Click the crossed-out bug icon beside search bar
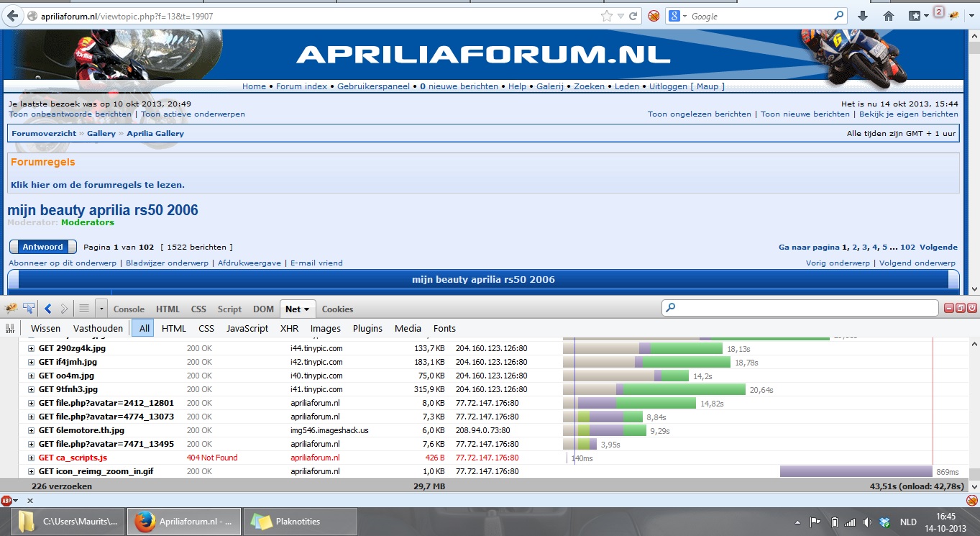 [x=654, y=16]
